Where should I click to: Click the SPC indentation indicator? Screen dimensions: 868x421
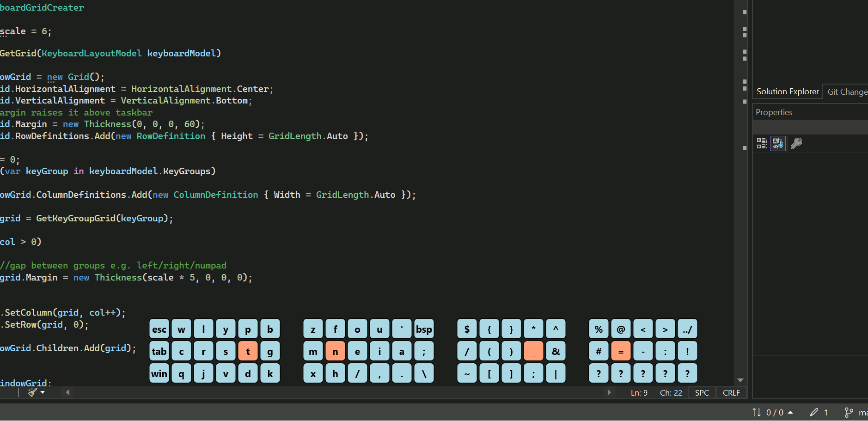coord(702,393)
